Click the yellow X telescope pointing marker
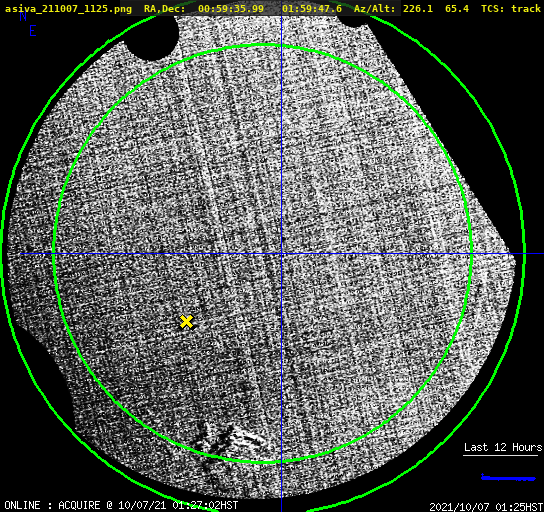The height and width of the screenshot is (512, 544). [187, 322]
